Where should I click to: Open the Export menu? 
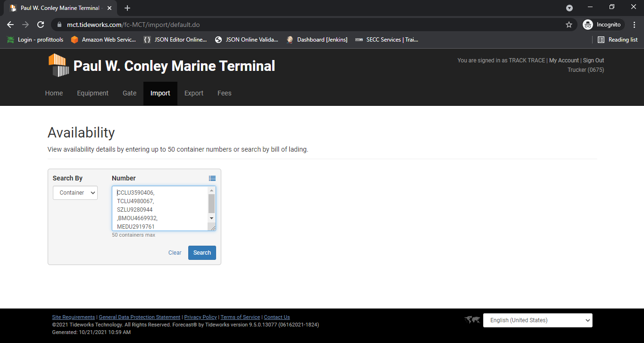[x=194, y=93]
